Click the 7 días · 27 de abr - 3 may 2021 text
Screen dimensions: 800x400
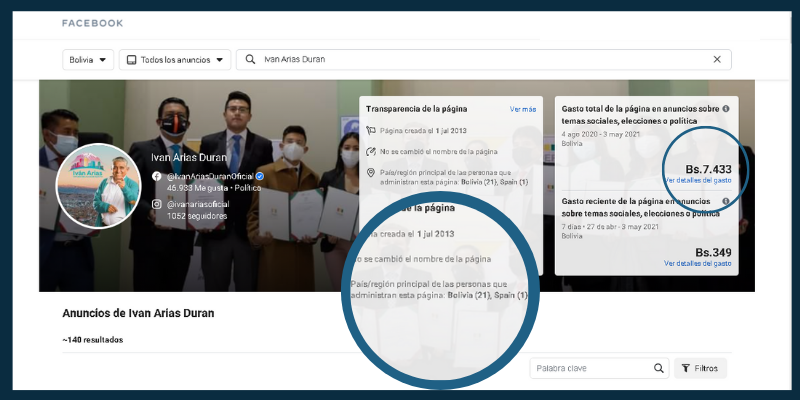click(610, 227)
